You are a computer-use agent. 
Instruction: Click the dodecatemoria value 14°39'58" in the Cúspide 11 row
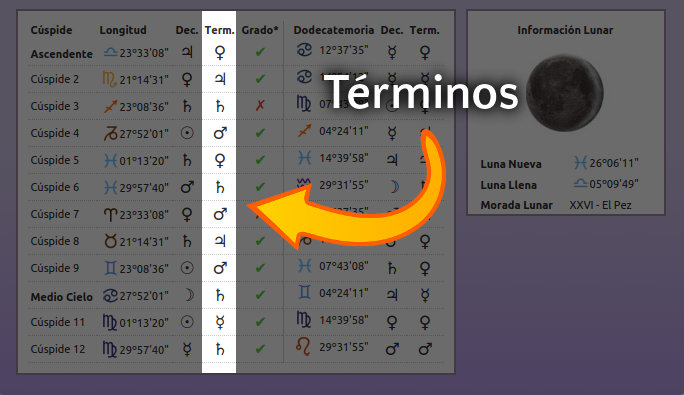pyautogui.click(x=344, y=320)
